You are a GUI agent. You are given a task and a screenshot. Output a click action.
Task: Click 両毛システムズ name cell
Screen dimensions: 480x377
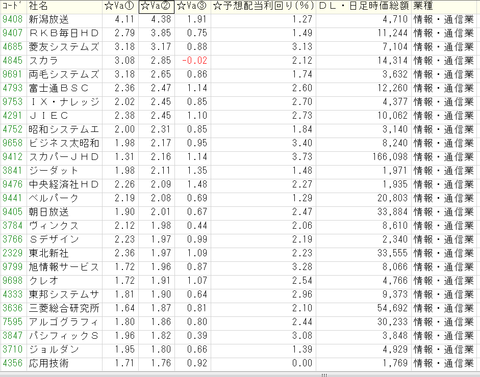coord(64,74)
